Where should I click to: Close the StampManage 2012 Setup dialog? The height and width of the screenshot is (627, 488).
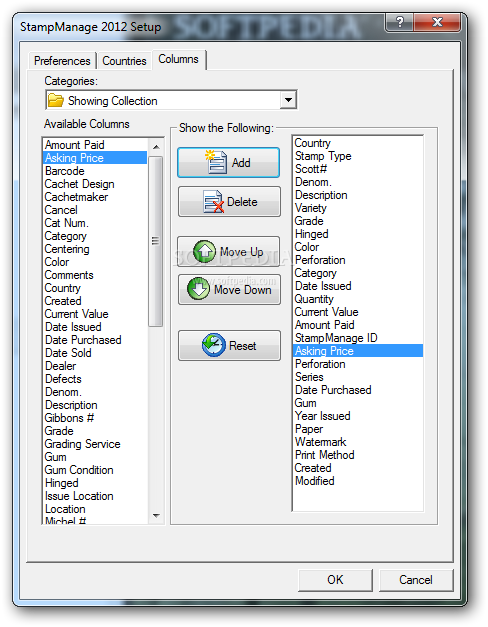437,22
